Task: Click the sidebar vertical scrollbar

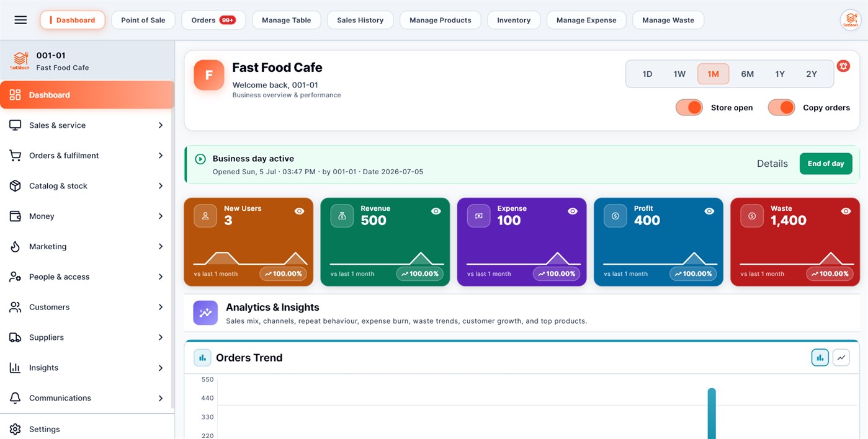Action: click(172, 245)
